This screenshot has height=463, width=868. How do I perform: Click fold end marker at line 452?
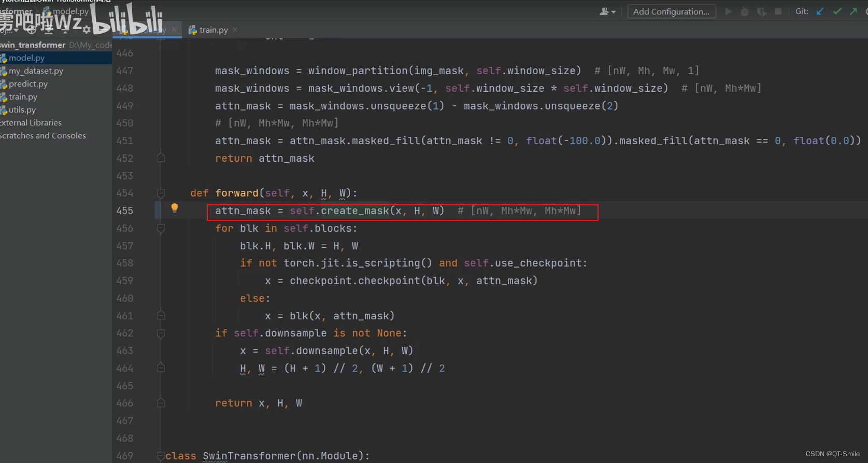[x=161, y=158]
